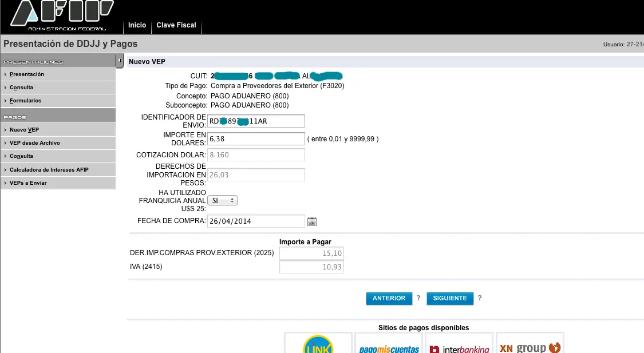Open VEPs a Enviar
This screenshot has height=353, width=644.
point(58,183)
